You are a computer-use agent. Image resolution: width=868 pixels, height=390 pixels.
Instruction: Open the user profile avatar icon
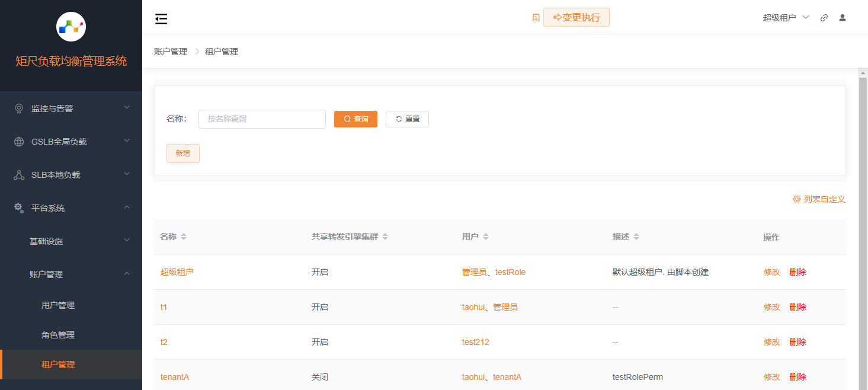842,18
